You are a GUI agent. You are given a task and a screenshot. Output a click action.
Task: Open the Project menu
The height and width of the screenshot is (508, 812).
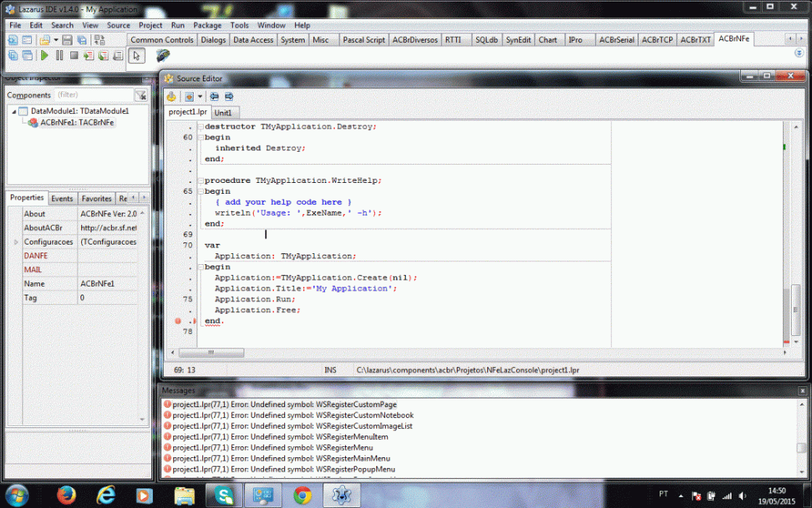click(150, 25)
